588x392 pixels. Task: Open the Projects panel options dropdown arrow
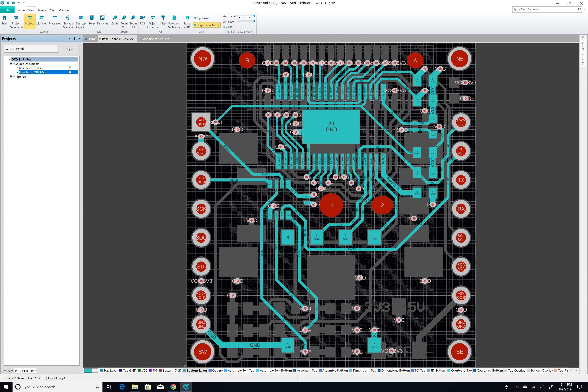coord(69,38)
